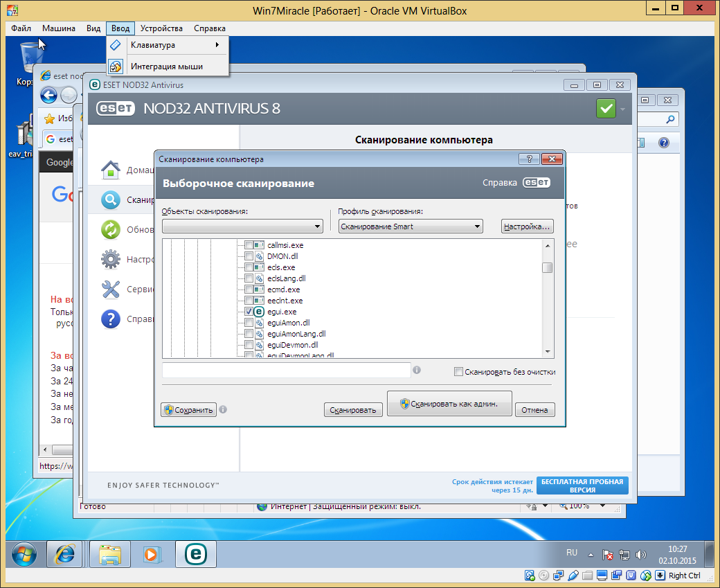Image resolution: width=720 pixels, height=588 pixels.
Task: Click the RU language indicator
Action: [572, 553]
